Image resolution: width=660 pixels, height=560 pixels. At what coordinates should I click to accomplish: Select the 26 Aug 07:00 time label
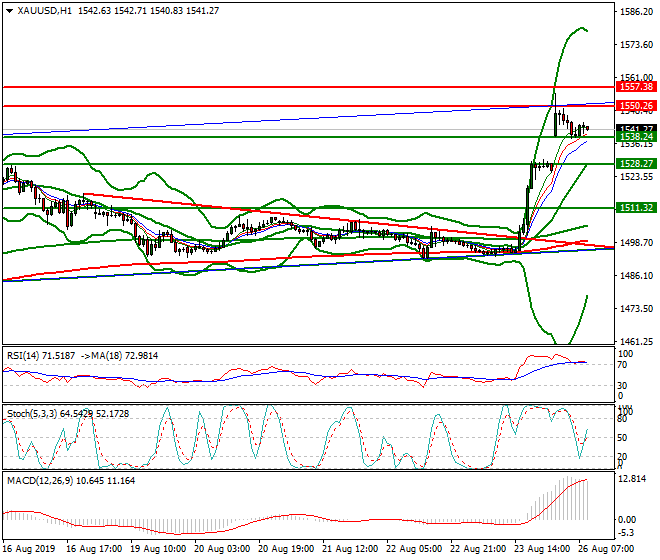coord(606,549)
